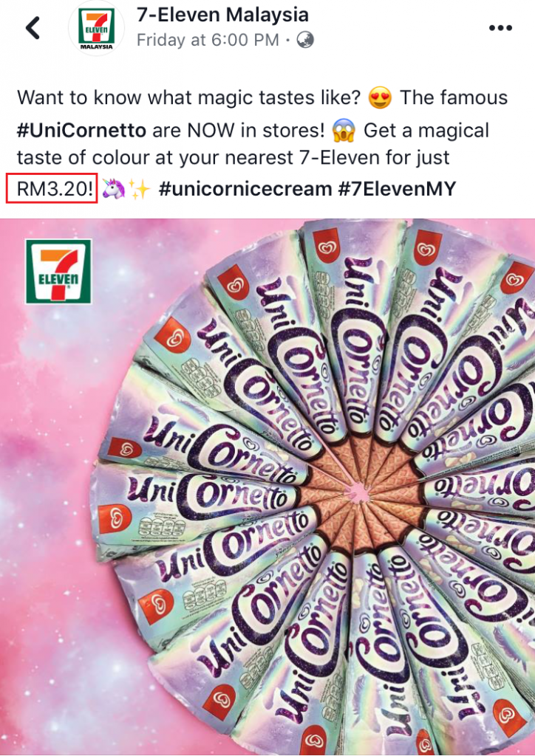Click the pink cone tips at wheel center
The width and height of the screenshot is (535, 756).
[358, 492]
